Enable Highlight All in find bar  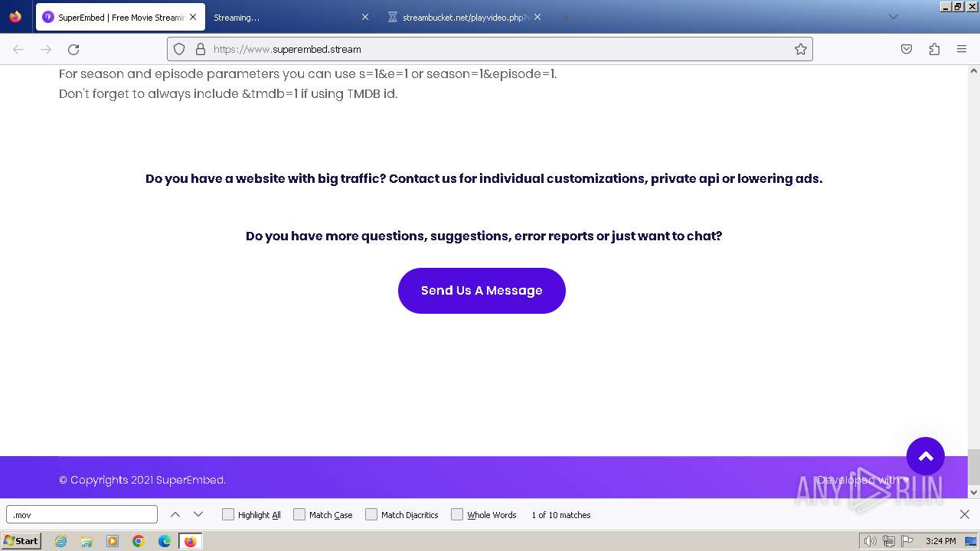[x=252, y=515]
